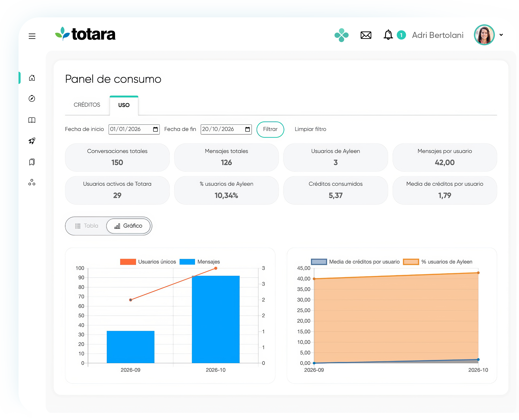The height and width of the screenshot is (420, 519).
Task: Click the Adri Bertolani username
Action: 437,35
